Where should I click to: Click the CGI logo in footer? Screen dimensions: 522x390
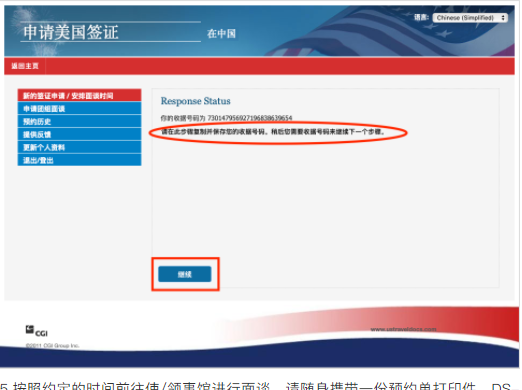click(37, 331)
